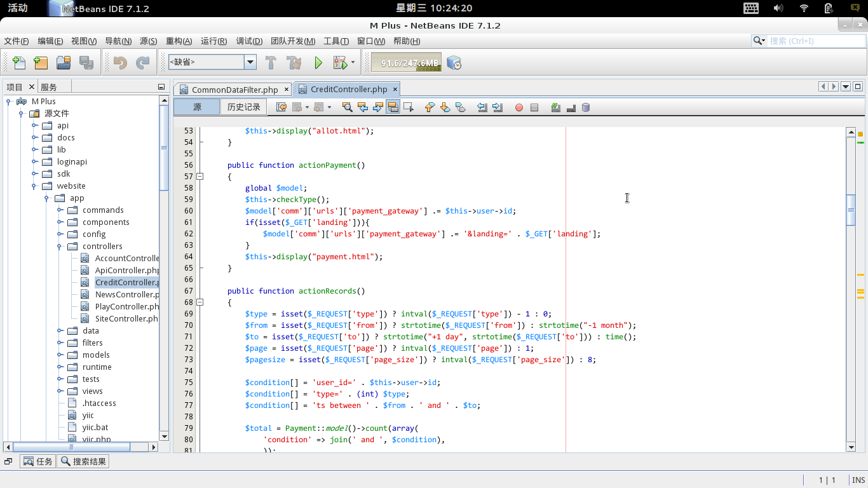Click Find Next Occurrence icon
Image resolution: width=868 pixels, height=488 pixels.
click(x=378, y=107)
